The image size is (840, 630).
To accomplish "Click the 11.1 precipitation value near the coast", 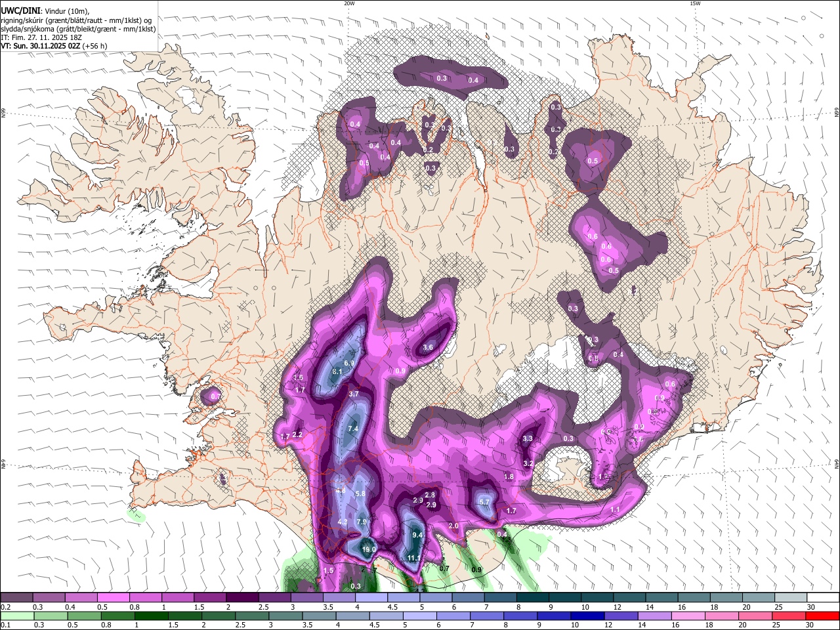I will pyautogui.click(x=413, y=558).
